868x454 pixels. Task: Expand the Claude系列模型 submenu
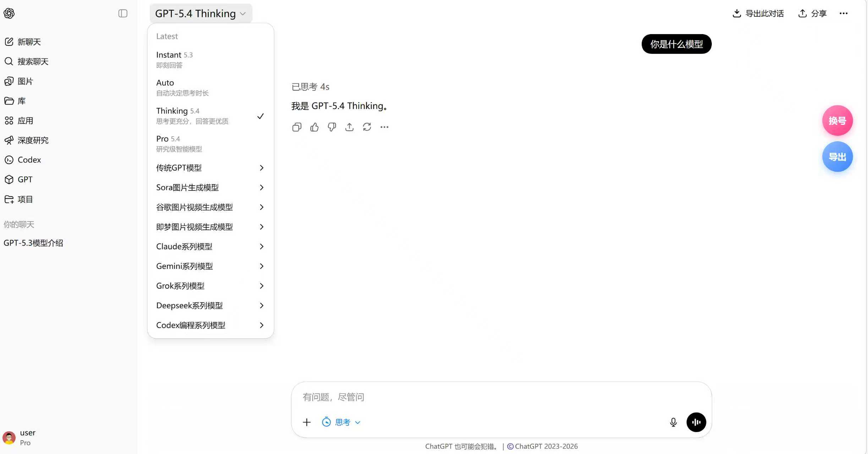click(x=209, y=247)
